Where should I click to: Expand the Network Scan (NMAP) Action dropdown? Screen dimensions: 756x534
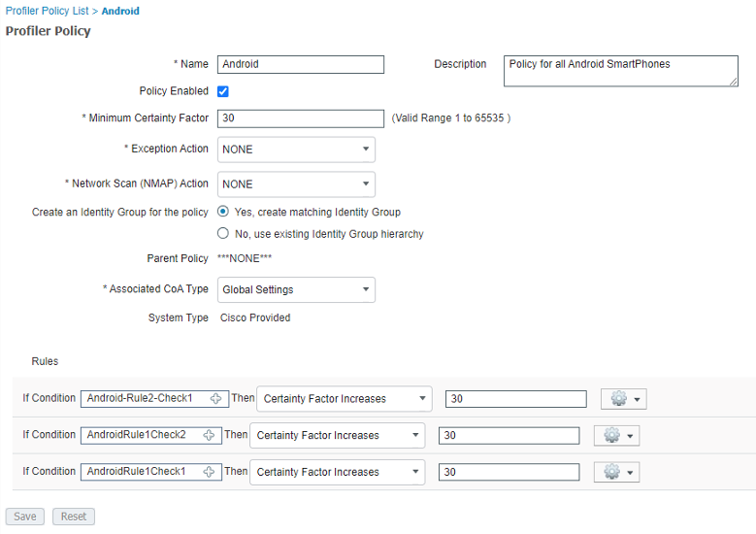[x=296, y=184]
